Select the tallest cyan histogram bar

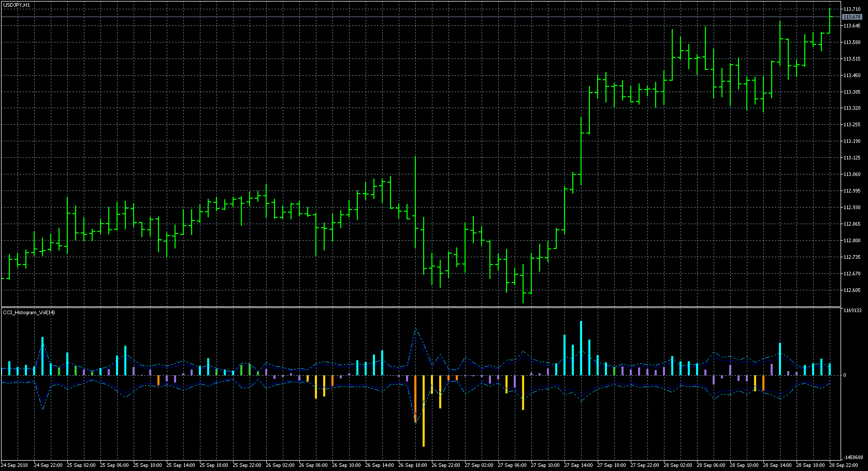581,348
